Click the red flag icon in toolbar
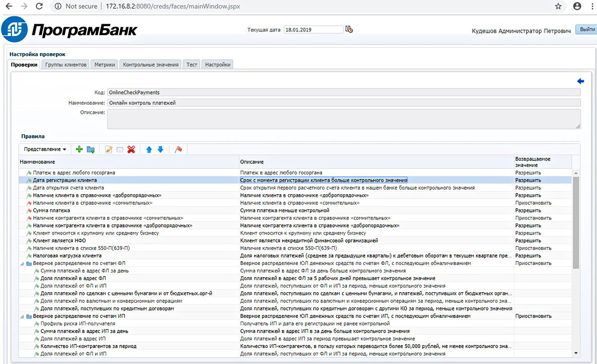This screenshot has width=597, height=364. [178, 149]
